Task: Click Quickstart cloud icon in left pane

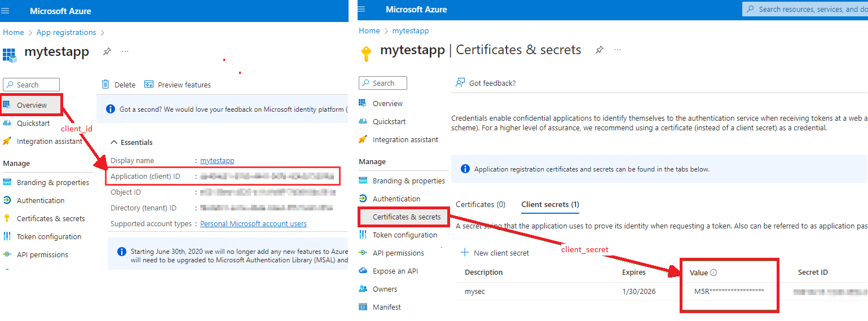Action: [x=7, y=123]
